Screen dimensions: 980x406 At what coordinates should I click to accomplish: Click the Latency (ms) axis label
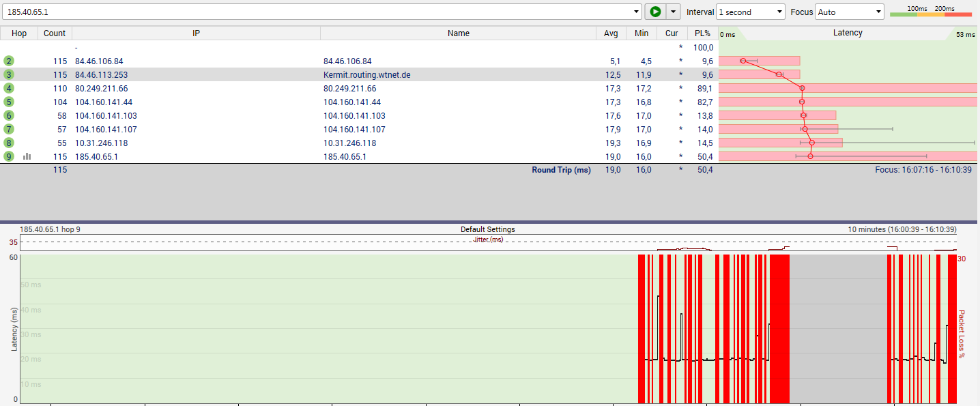(x=14, y=329)
